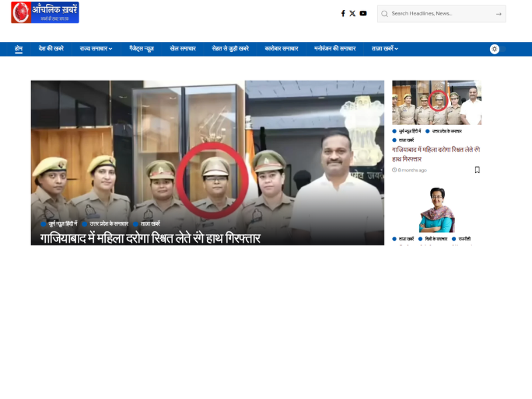Bookmark the गाजियाबाद sidebar article

[x=477, y=170]
